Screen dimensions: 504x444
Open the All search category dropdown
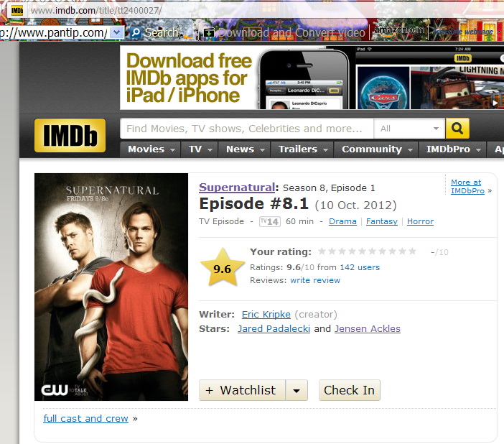click(x=409, y=129)
